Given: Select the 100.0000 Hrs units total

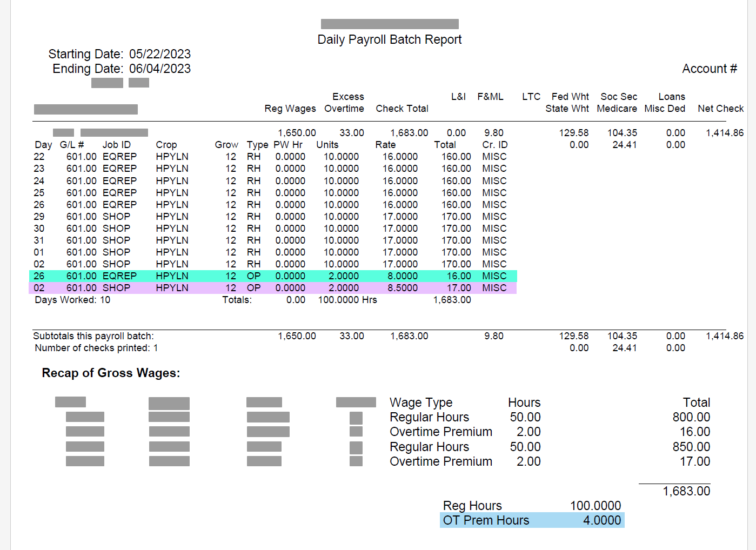Looking at the screenshot, I should [347, 300].
